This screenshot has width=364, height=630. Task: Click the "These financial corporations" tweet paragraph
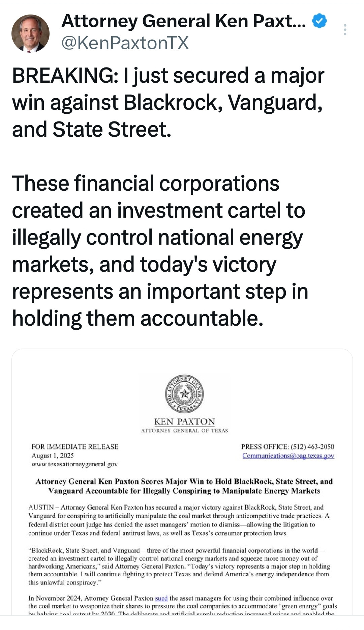pos(160,250)
